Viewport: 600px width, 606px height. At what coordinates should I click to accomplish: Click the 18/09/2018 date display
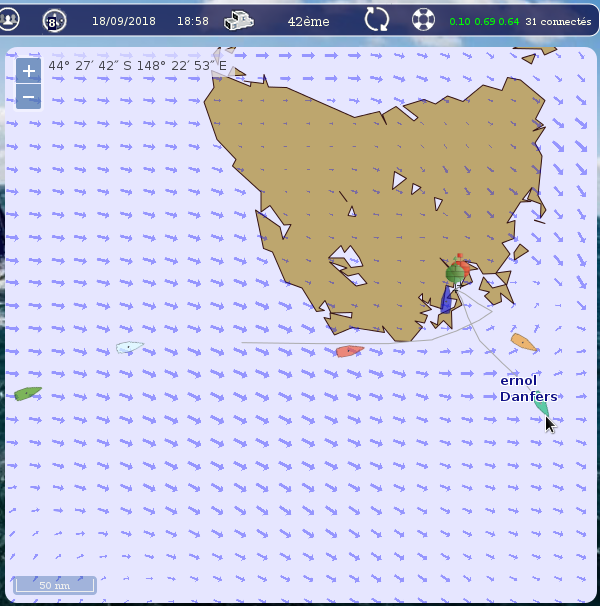click(124, 21)
